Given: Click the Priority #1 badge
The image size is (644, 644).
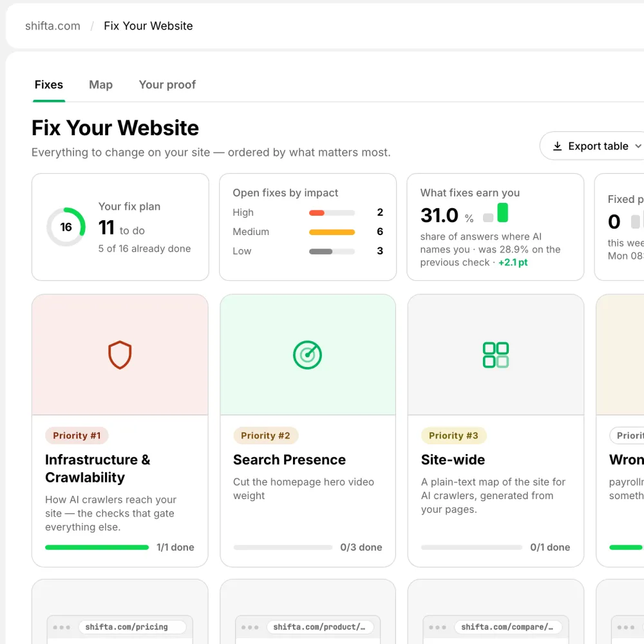Looking at the screenshot, I should [77, 436].
